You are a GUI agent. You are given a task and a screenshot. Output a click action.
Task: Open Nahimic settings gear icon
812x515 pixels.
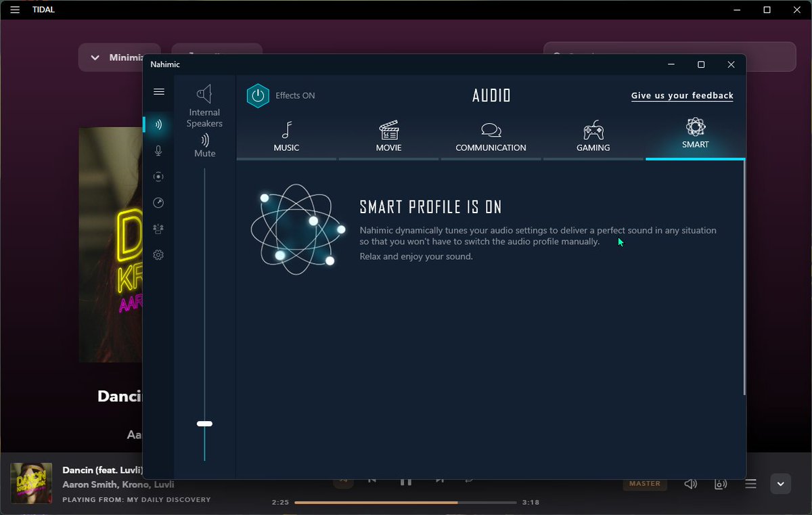click(x=158, y=255)
